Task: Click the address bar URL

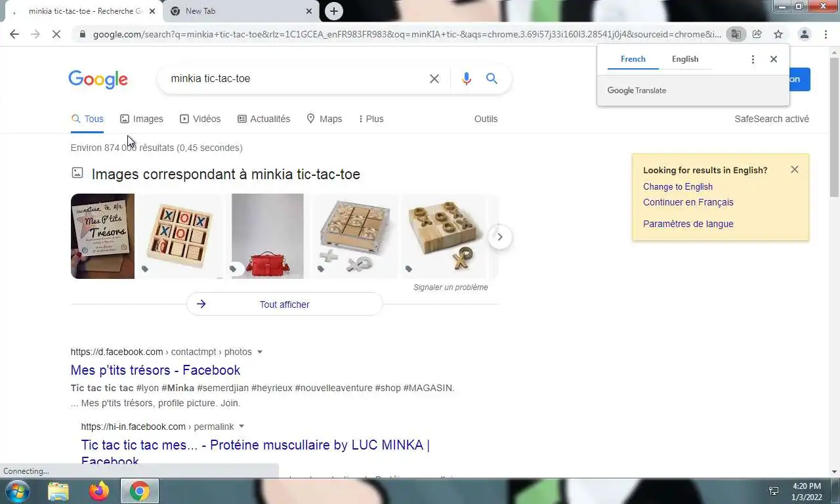Action: 407,34
